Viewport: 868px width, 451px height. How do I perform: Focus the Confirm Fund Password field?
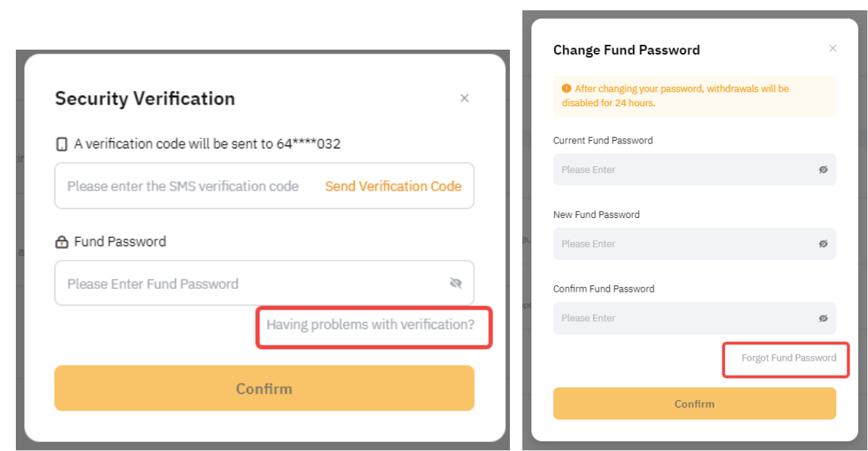[x=683, y=319]
